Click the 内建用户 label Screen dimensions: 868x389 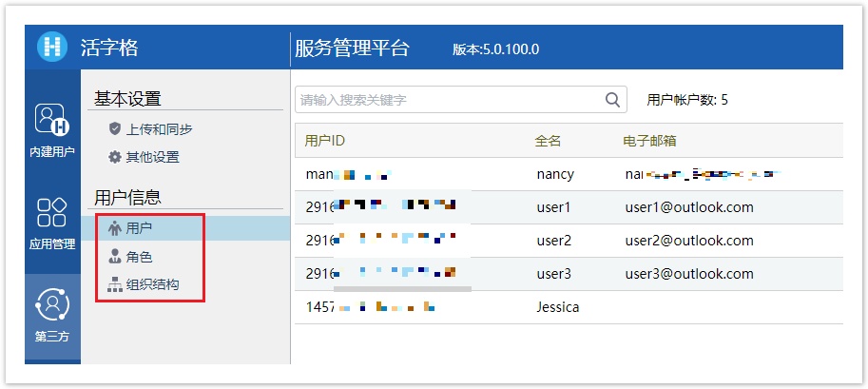52,152
